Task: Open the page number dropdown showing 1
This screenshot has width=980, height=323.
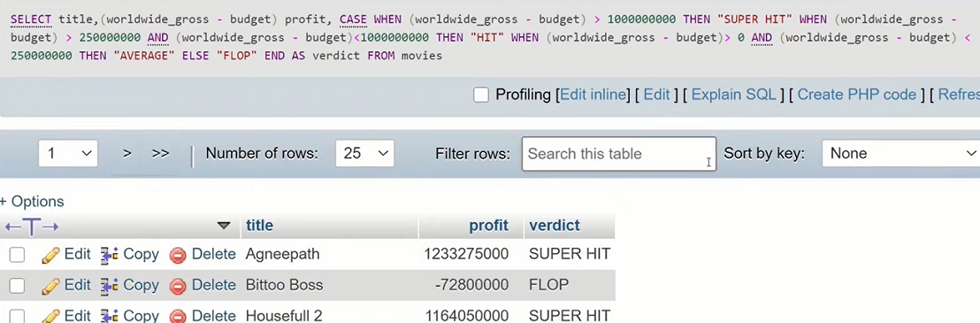Action: [68, 153]
